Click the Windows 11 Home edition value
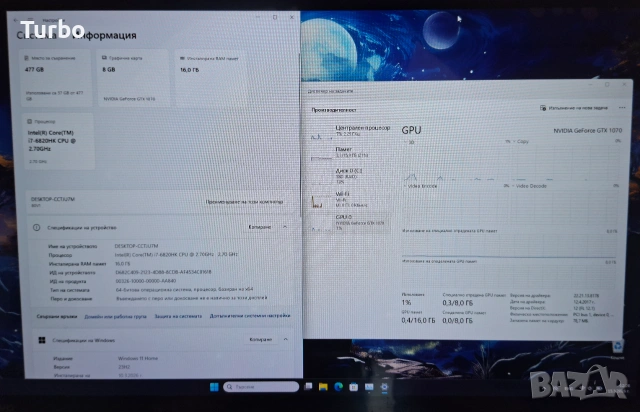 pos(138,358)
